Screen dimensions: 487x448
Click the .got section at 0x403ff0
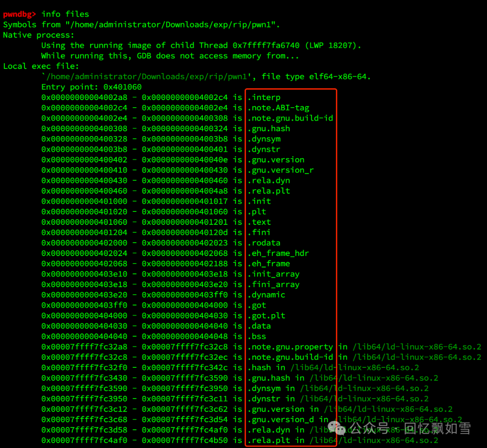point(257,306)
